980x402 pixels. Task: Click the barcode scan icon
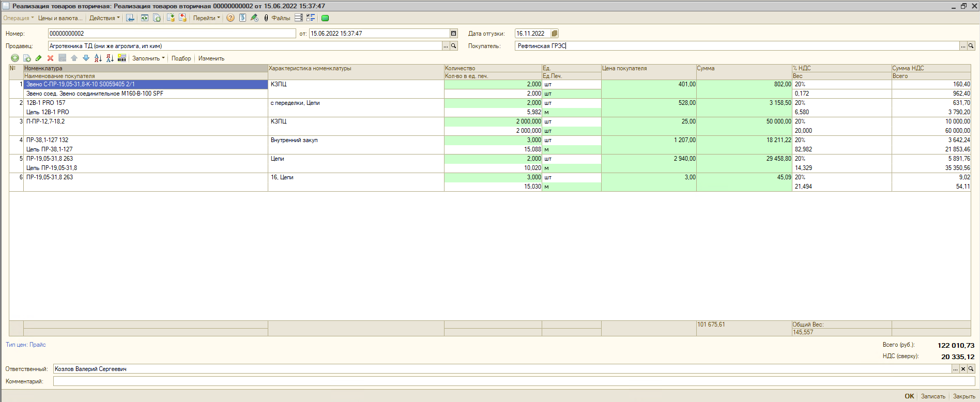click(122, 58)
